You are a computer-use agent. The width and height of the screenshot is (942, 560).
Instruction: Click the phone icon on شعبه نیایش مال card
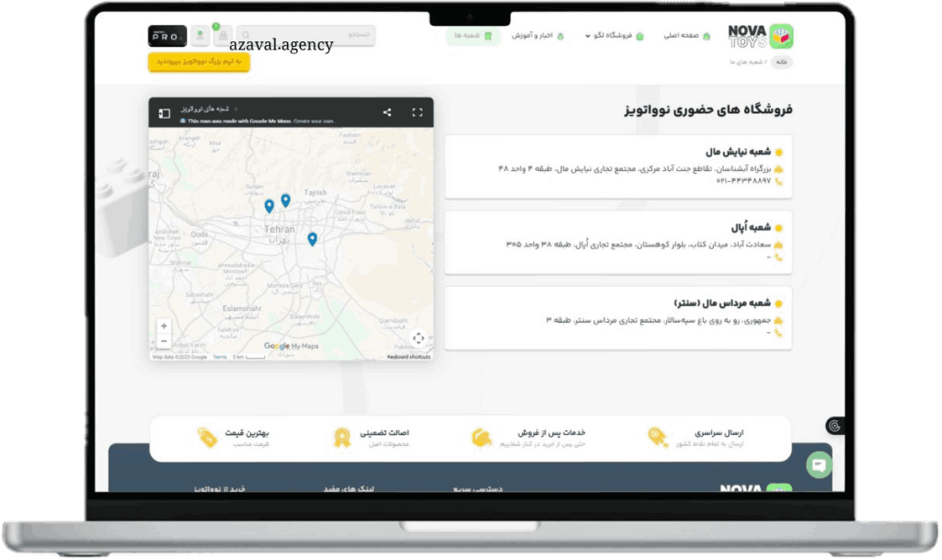tap(778, 182)
